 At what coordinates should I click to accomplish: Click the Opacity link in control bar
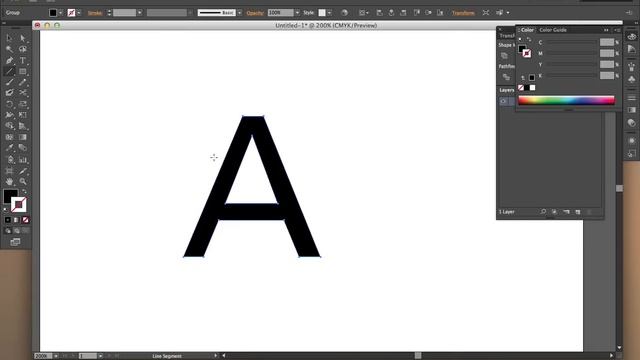[255, 13]
